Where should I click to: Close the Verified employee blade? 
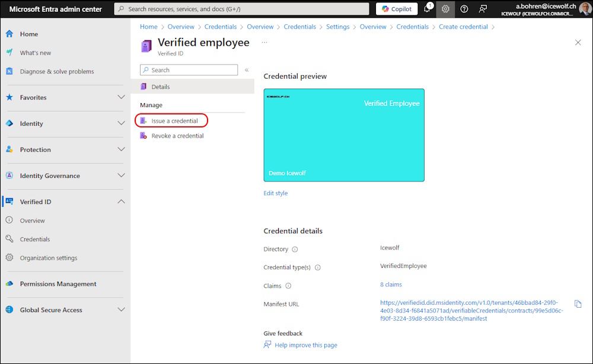(x=578, y=42)
